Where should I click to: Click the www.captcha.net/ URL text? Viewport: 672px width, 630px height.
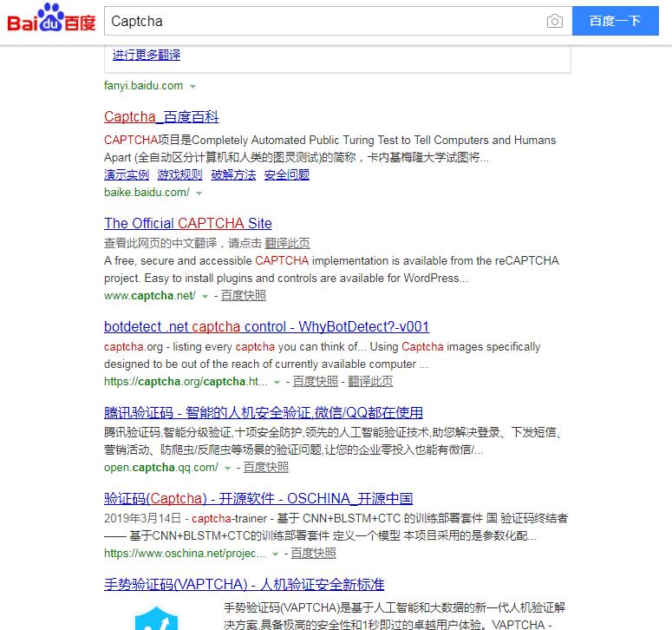point(149,296)
